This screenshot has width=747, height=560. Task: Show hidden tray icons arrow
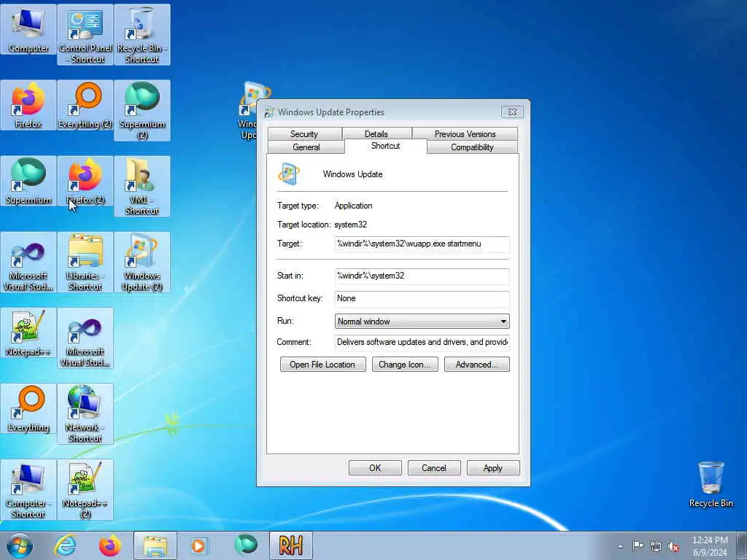620,546
